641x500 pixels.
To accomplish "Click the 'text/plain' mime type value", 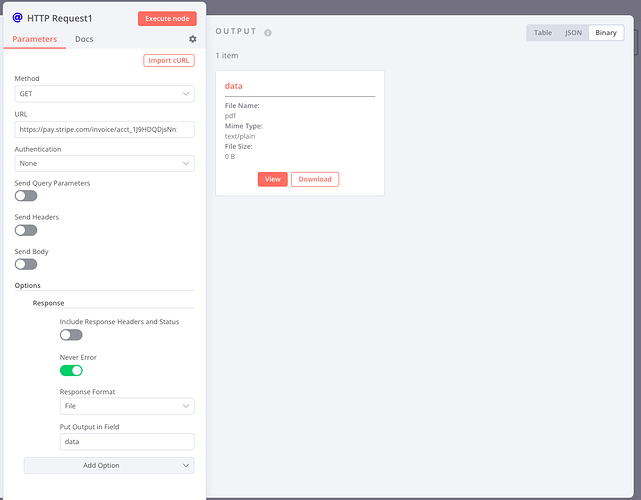I will pyautogui.click(x=240, y=136).
